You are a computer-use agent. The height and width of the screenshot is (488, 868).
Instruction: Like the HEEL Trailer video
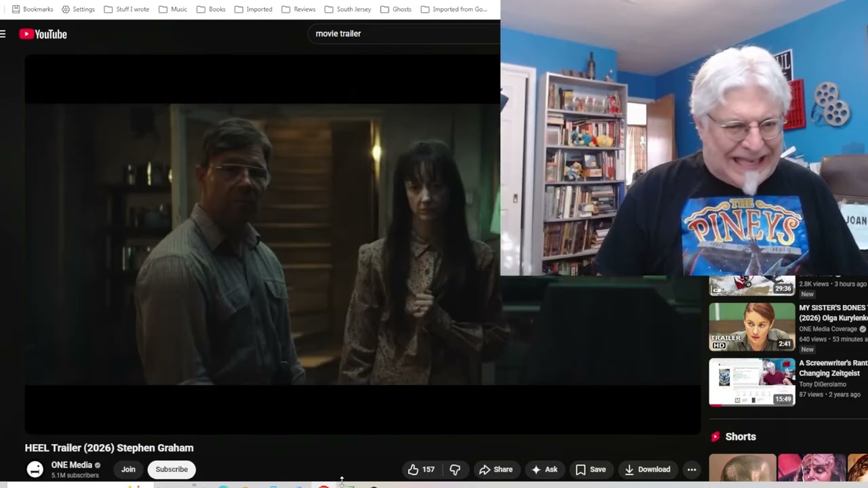pyautogui.click(x=420, y=469)
